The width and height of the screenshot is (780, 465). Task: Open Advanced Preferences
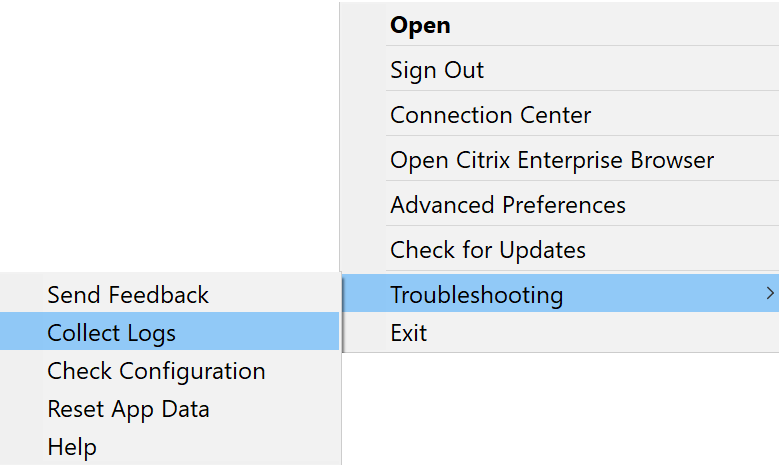508,205
